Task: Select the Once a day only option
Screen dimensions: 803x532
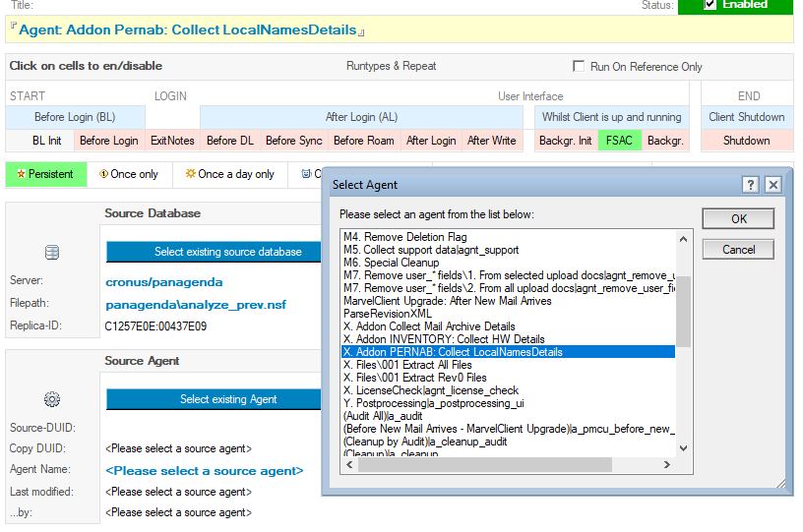Action: click(230, 174)
